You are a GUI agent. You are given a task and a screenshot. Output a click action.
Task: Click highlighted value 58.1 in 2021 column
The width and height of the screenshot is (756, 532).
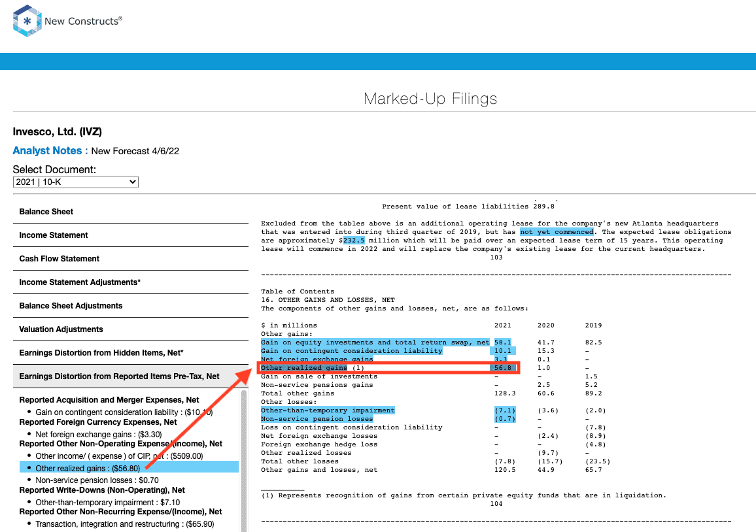point(503,342)
